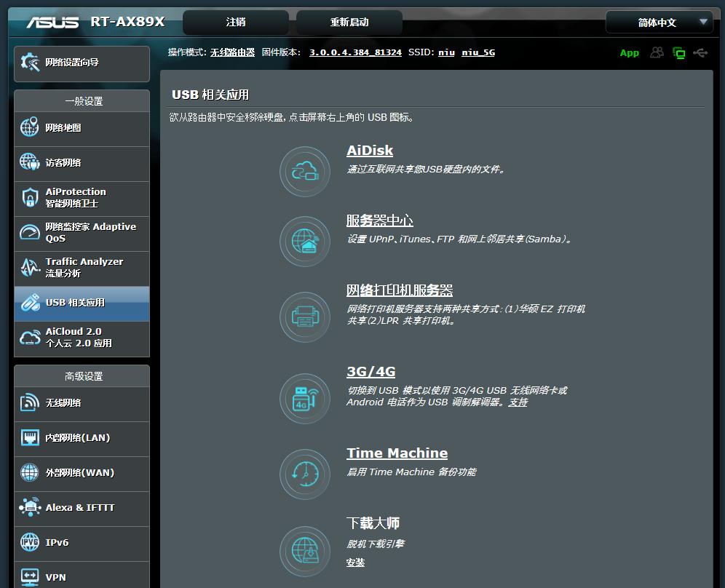Click the USB eject icon at top right
Screen dimensions: 725x588
pyautogui.click(x=700, y=53)
